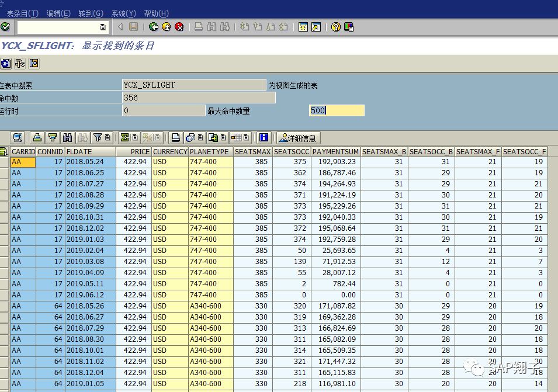Click the highlighted AA cell in first row
Image resolution: width=558 pixels, height=392 pixels.
pos(23,162)
